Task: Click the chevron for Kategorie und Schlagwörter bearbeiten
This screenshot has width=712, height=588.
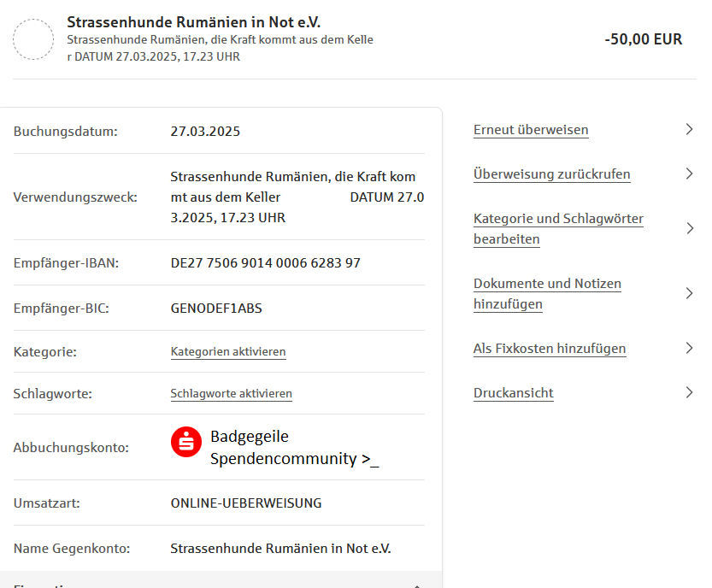Action: [689, 228]
